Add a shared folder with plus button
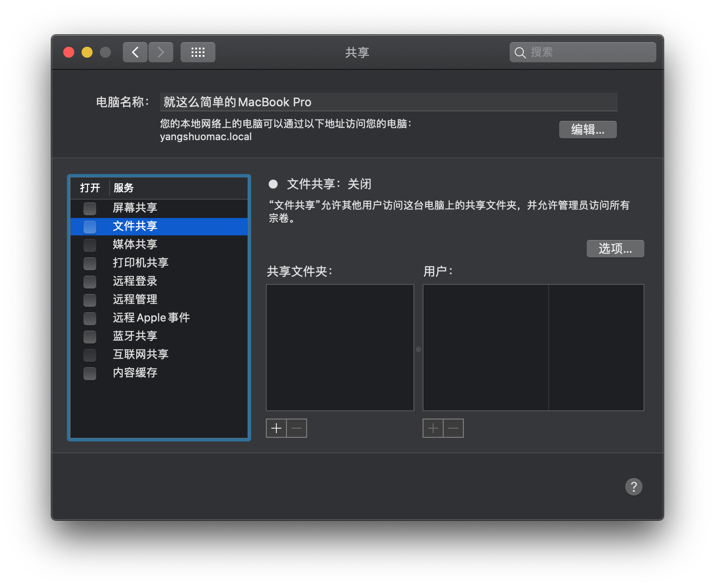 click(x=276, y=428)
